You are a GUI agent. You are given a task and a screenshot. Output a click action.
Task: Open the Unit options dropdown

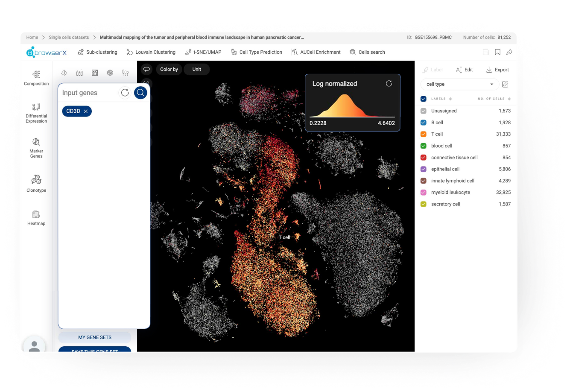[196, 69]
